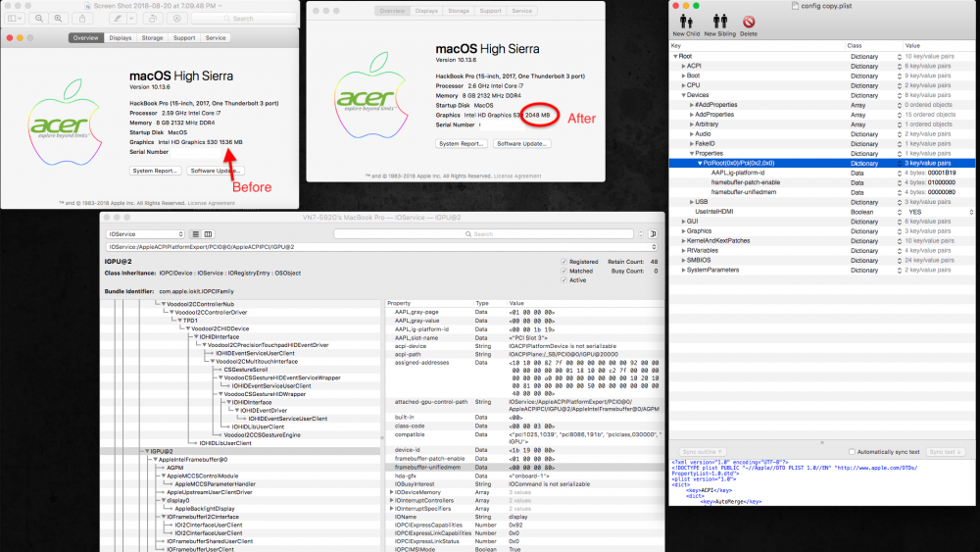
Task: Open the IOService path combo box
Action: (x=382, y=247)
